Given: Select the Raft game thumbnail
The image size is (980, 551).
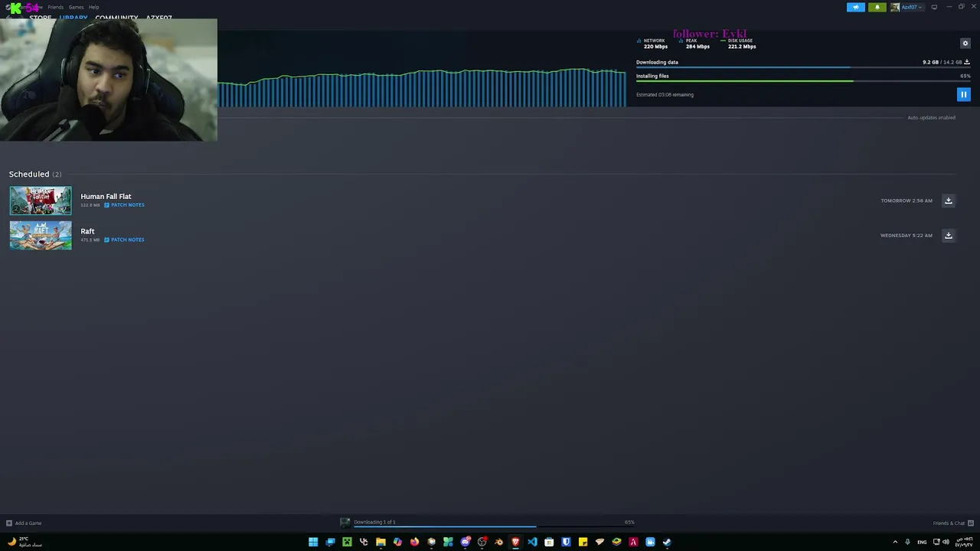Looking at the screenshot, I should (x=41, y=235).
